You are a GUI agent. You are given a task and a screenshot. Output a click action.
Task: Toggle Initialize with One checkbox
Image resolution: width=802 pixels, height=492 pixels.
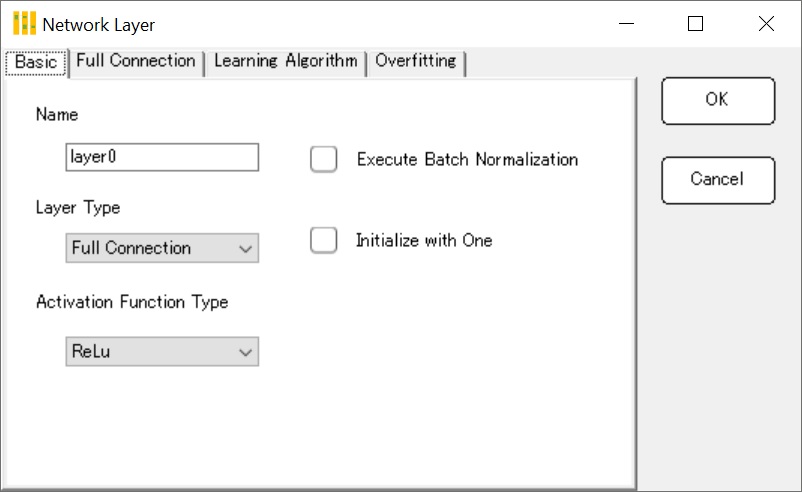pyautogui.click(x=323, y=240)
